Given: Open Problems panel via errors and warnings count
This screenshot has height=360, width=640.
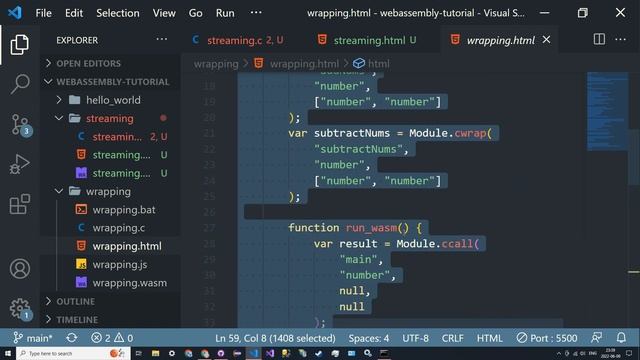Looking at the screenshot, I should click(112, 338).
